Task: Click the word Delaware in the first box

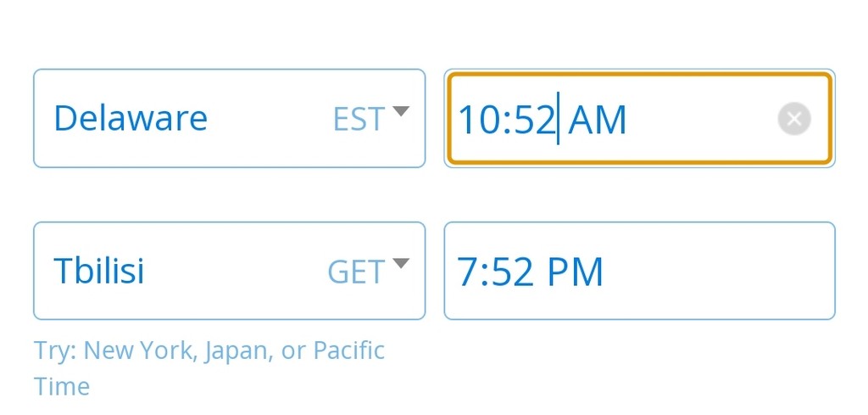Action: [x=131, y=118]
